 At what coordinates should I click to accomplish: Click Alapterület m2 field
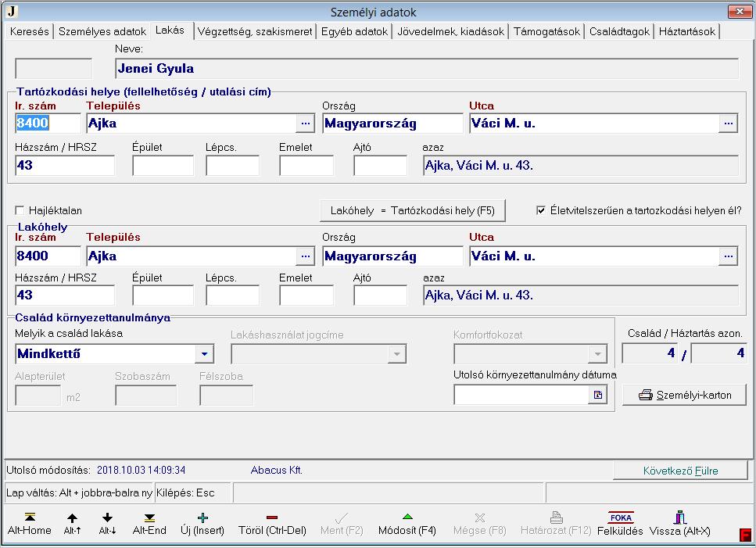coord(38,396)
